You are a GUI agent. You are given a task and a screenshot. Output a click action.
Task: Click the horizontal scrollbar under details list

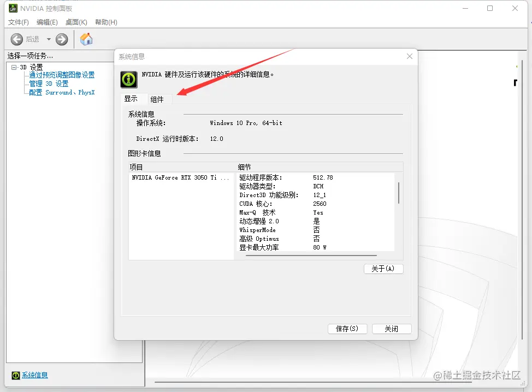coord(311,256)
